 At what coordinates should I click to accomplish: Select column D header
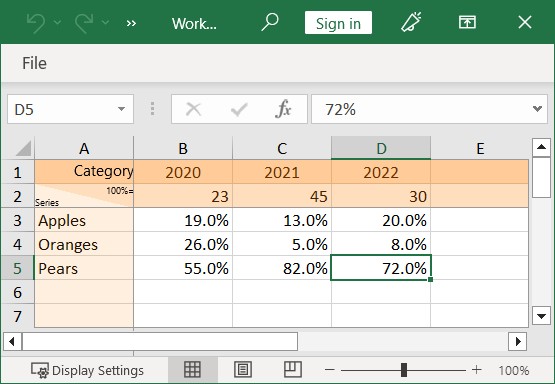[381, 148]
